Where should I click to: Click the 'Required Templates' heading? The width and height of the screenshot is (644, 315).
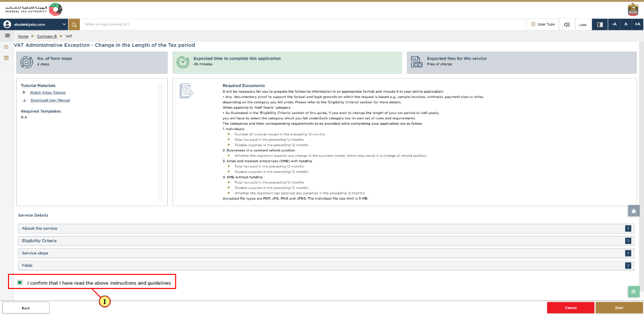41,112
